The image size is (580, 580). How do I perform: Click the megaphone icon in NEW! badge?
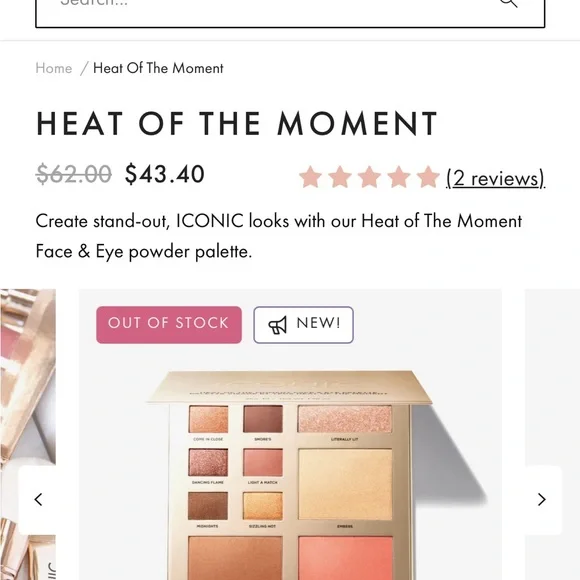[x=277, y=325]
